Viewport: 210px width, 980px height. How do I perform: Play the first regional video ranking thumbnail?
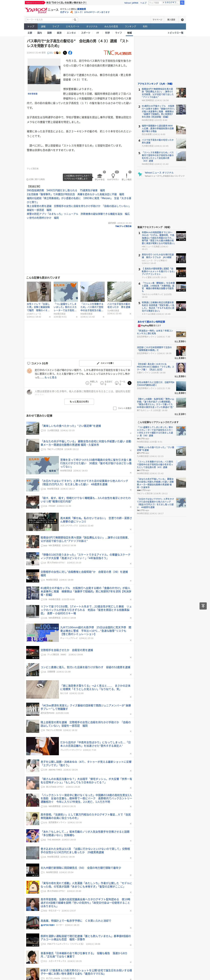181,236
